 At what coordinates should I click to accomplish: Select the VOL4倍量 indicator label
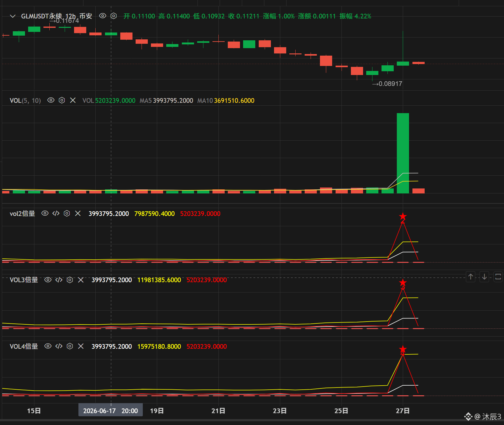(24, 346)
